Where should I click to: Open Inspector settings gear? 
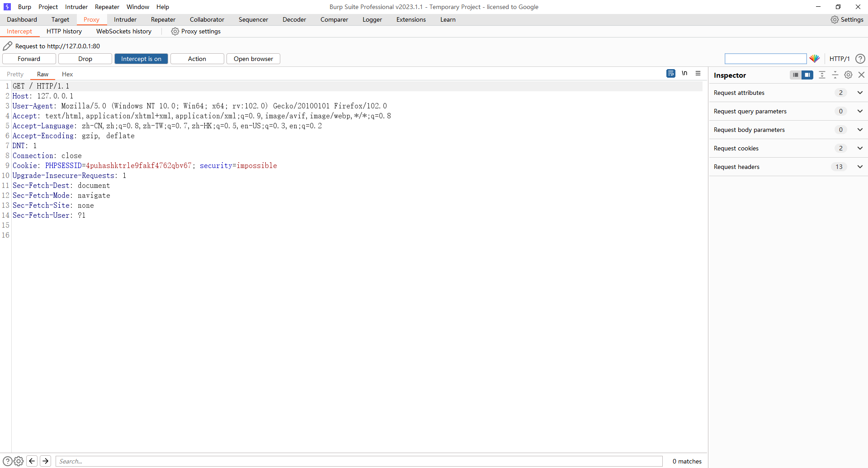coord(848,75)
